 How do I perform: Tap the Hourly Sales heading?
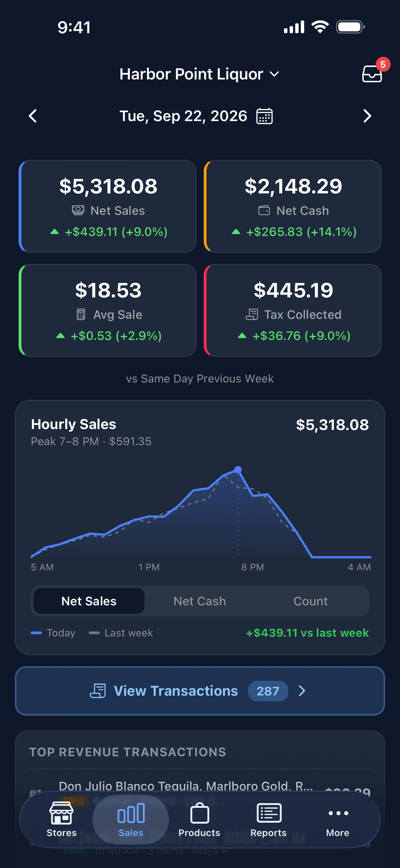click(73, 424)
